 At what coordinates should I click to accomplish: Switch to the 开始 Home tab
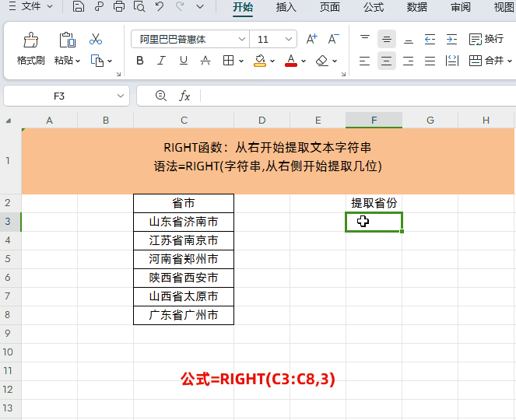pos(243,7)
